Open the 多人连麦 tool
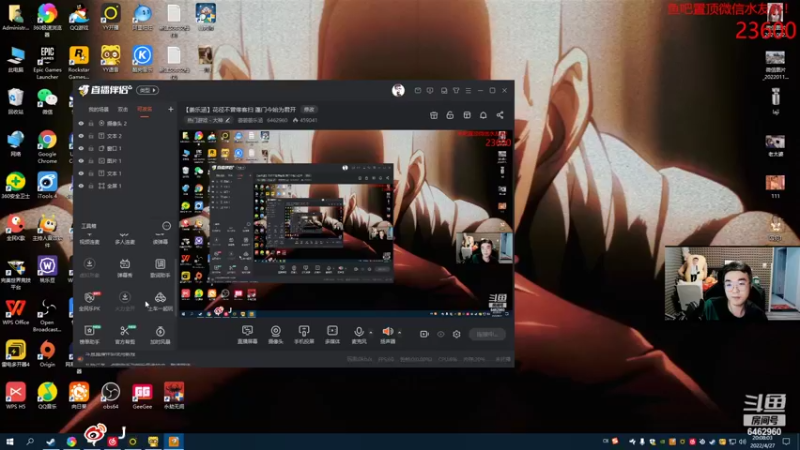800x450 pixels. [124, 239]
